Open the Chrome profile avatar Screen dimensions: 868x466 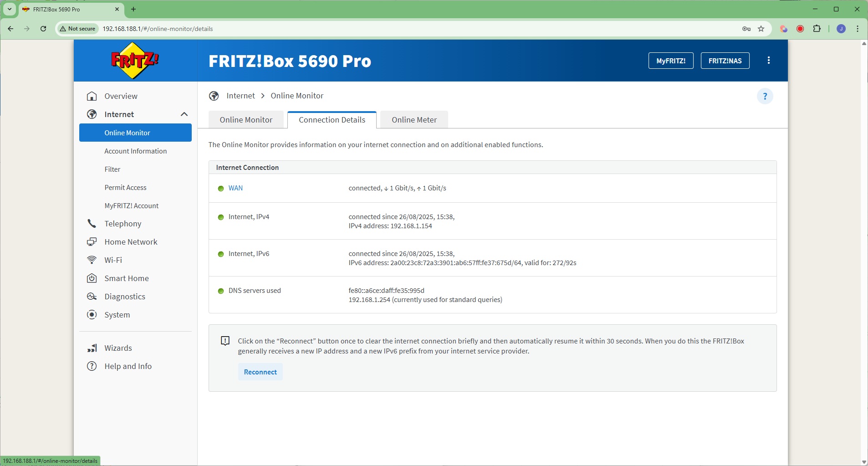click(x=841, y=29)
